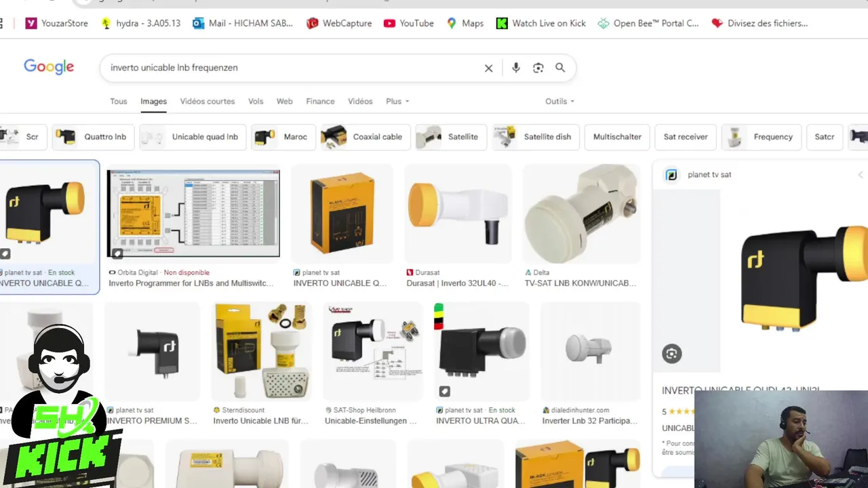Search by image with the lens icon

538,68
